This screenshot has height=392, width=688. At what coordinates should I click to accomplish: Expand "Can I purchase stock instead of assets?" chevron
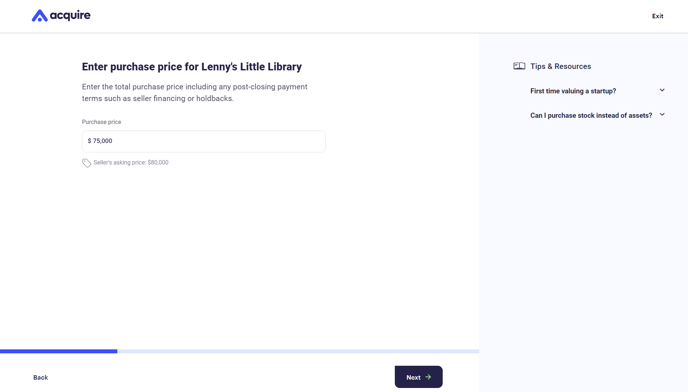pos(662,115)
